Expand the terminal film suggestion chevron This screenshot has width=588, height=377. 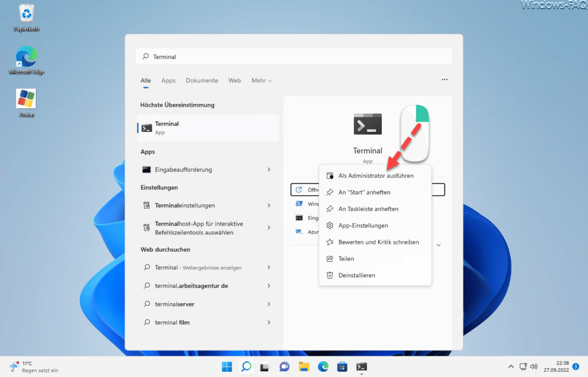(269, 322)
